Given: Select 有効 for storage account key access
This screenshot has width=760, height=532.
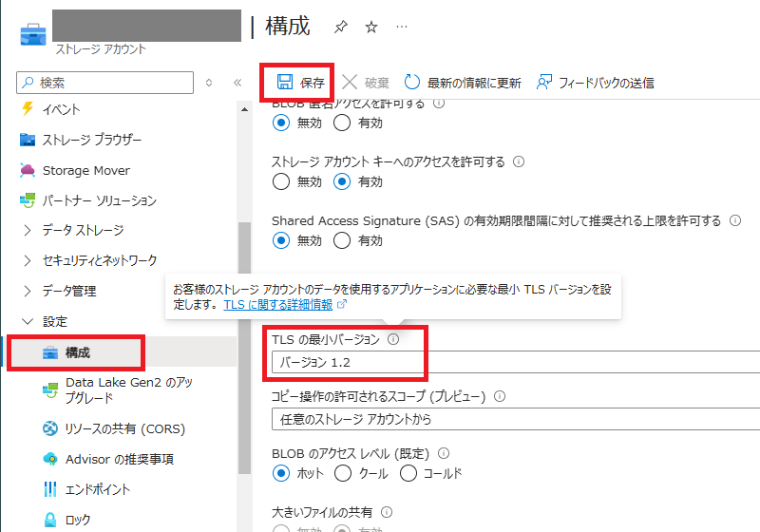Looking at the screenshot, I should 342,181.
